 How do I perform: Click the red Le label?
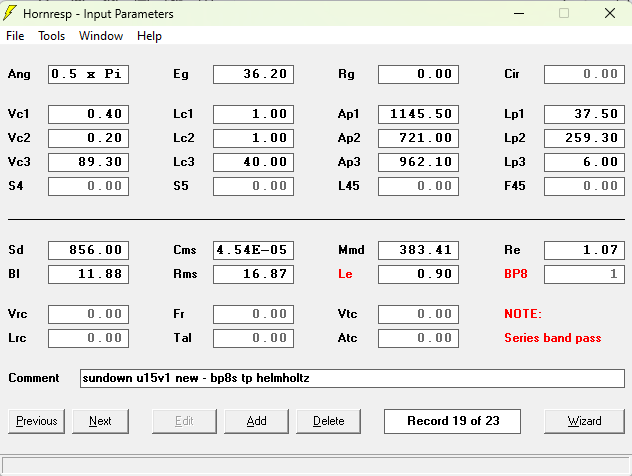coord(345,274)
